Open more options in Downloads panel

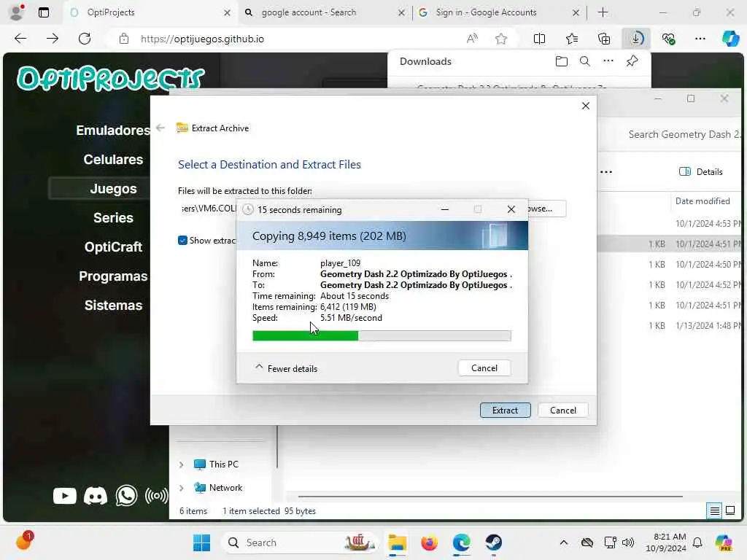point(608,61)
